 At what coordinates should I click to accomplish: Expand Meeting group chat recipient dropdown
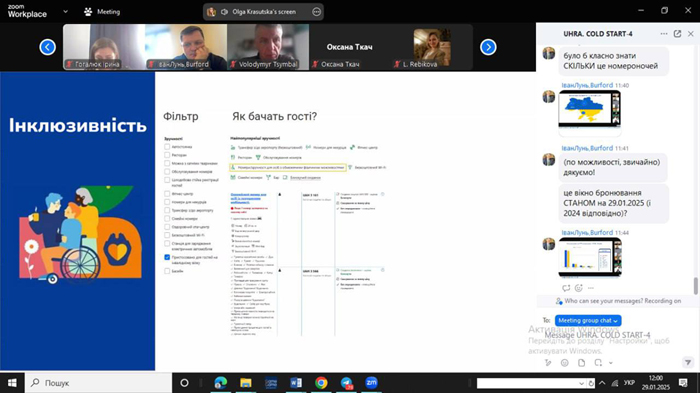point(588,320)
